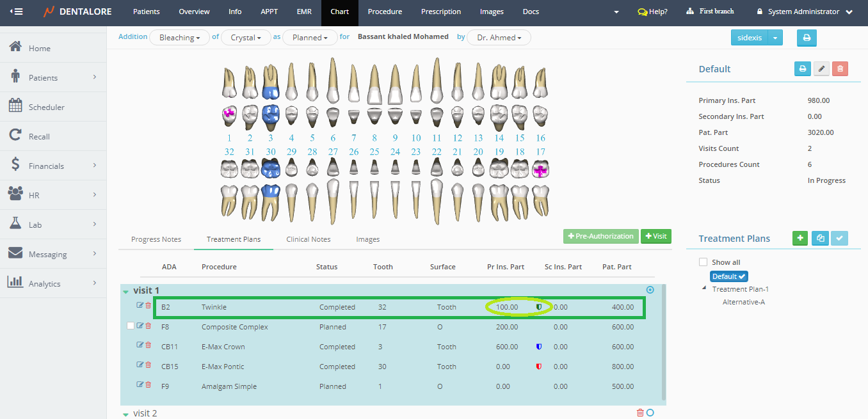Tick the checkbox for Composite Complex row
The image size is (868, 419).
pyautogui.click(x=131, y=326)
